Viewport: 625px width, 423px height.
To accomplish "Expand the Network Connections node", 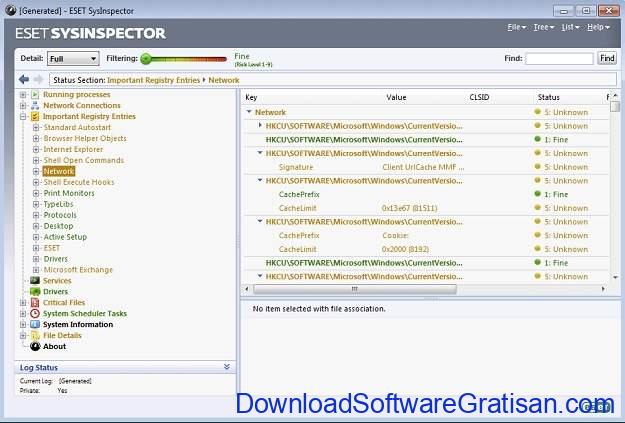I will click(x=23, y=106).
